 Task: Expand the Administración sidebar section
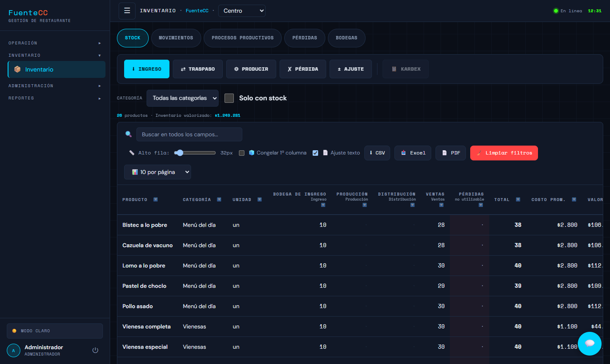(55, 86)
